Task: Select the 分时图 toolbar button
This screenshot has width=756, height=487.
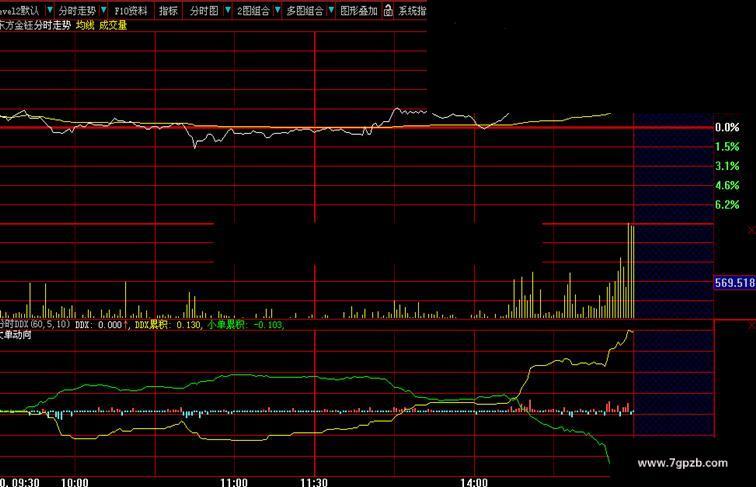Action: [x=203, y=11]
